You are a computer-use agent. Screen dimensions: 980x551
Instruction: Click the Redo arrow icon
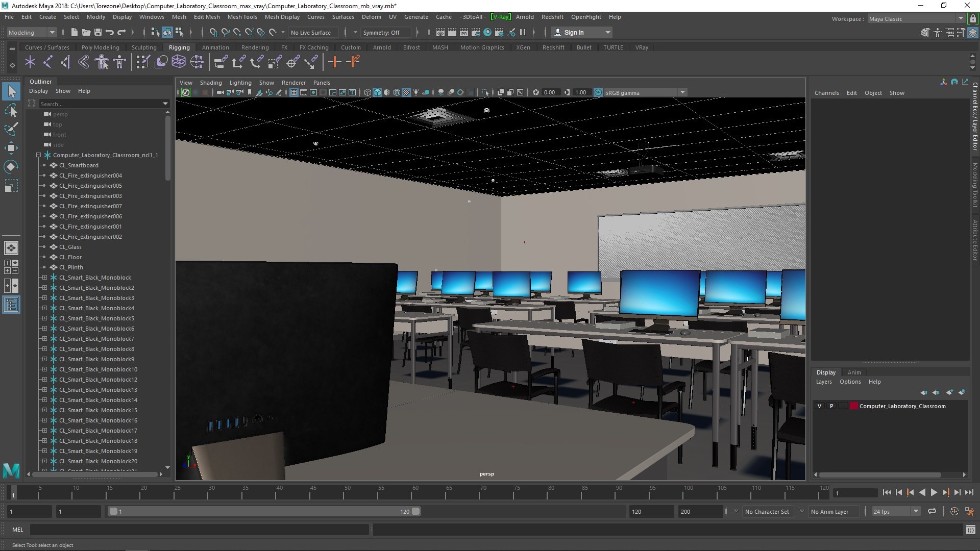(121, 32)
